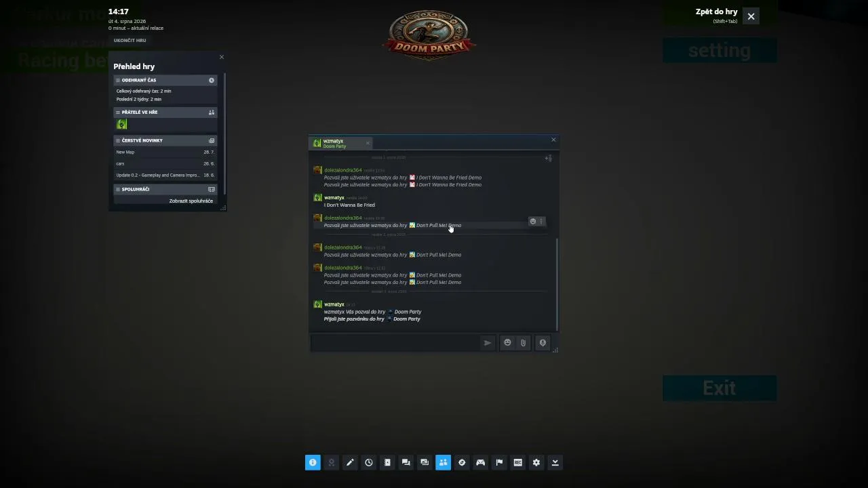Click the menu handle beside Přátelé ve hře
This screenshot has width=868, height=488.
pos(118,113)
